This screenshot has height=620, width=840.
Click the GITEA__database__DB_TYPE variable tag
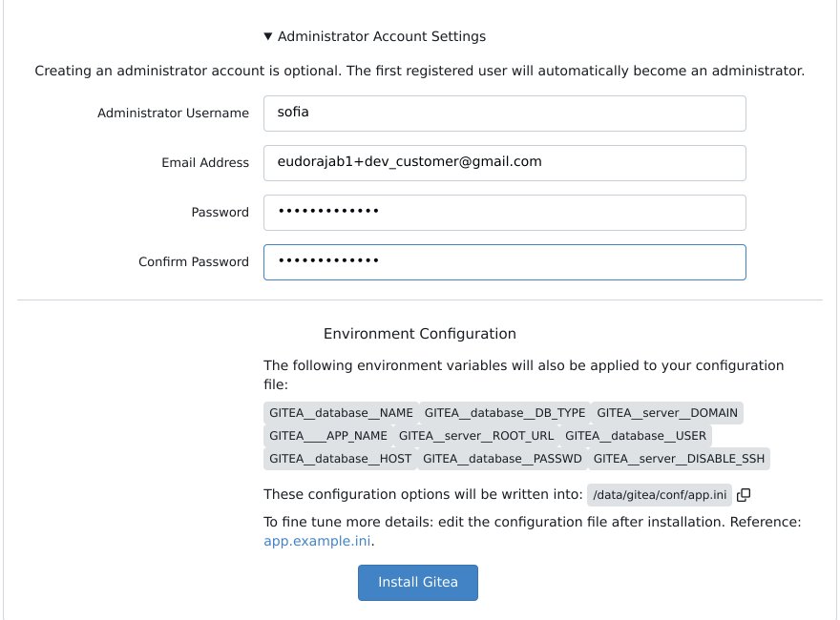[x=505, y=413]
